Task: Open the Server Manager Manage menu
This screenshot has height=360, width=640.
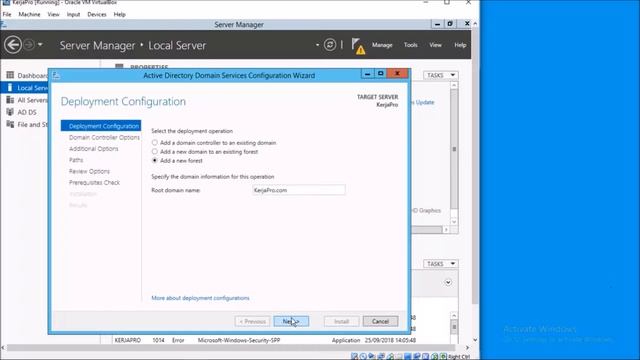Action: (382, 45)
